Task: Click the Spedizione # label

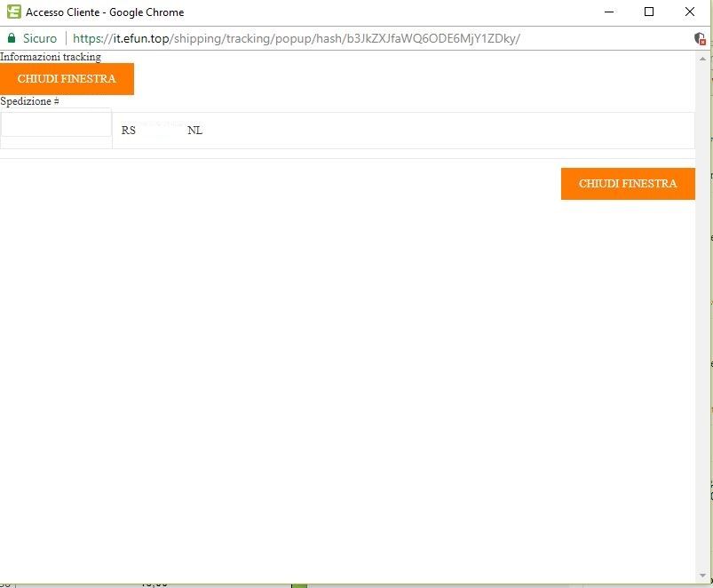Action: pyautogui.click(x=29, y=101)
